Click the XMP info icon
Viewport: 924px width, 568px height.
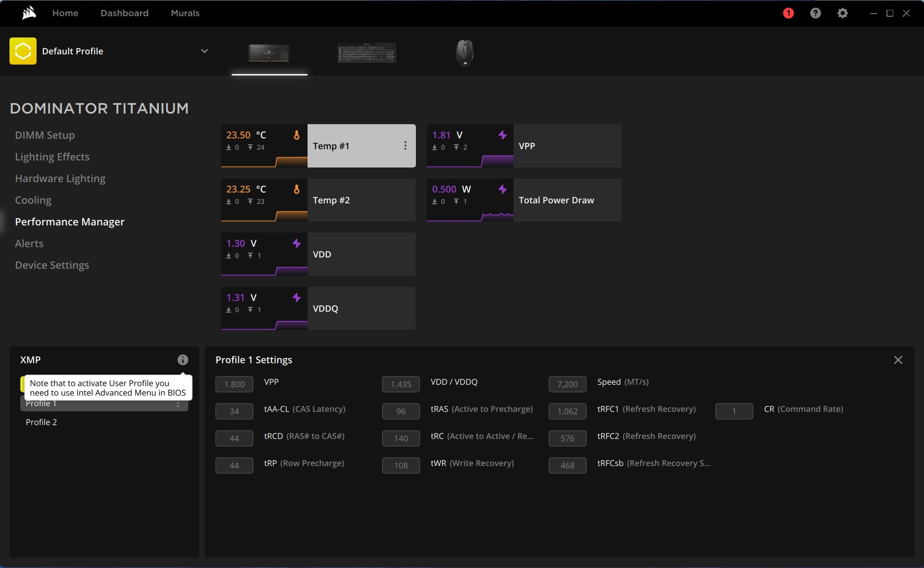(182, 360)
